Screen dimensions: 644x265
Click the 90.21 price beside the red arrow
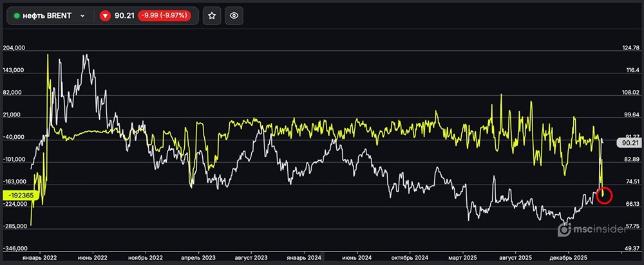(x=124, y=15)
